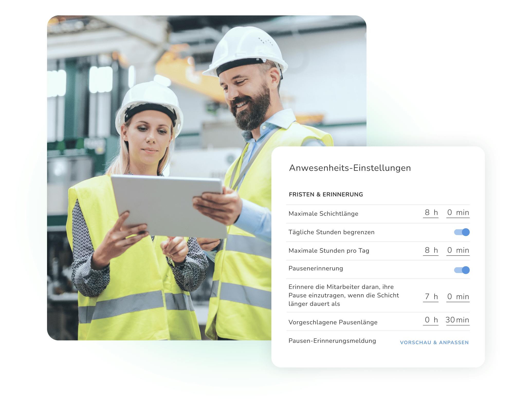
Task: Toggle the Tägliche Stunden begrenzen switch
Action: 462,232
